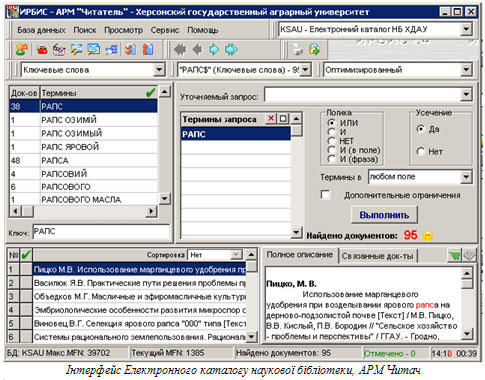485x380 pixels.
Task: Open Поиск menu
Action: coord(85,30)
